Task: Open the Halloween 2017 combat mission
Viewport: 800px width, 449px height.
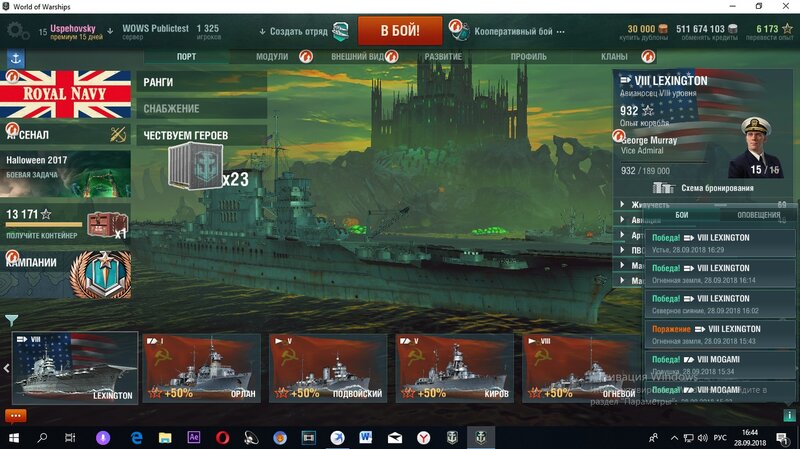Action: [65, 174]
